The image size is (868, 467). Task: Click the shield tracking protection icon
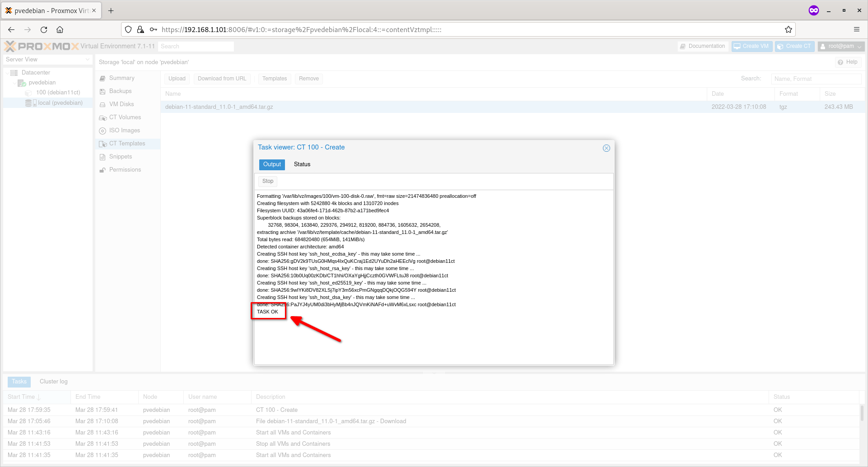coord(128,30)
